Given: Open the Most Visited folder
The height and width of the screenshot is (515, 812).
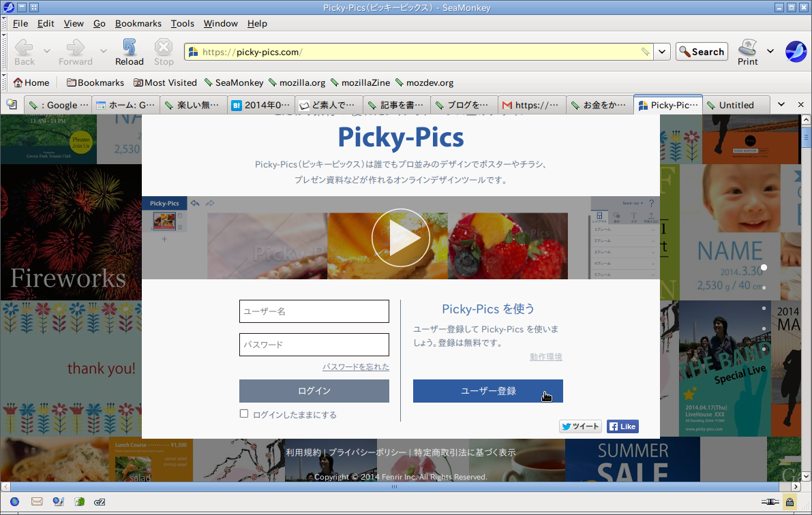Looking at the screenshot, I should click(165, 83).
